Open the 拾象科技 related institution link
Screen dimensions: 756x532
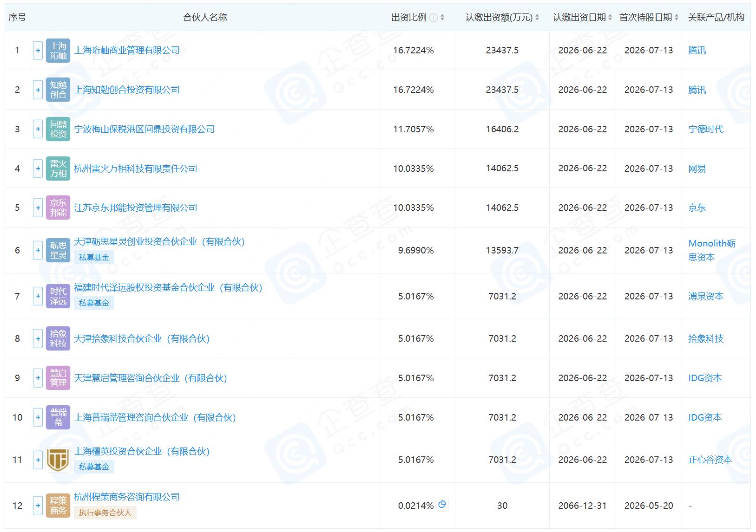click(706, 338)
